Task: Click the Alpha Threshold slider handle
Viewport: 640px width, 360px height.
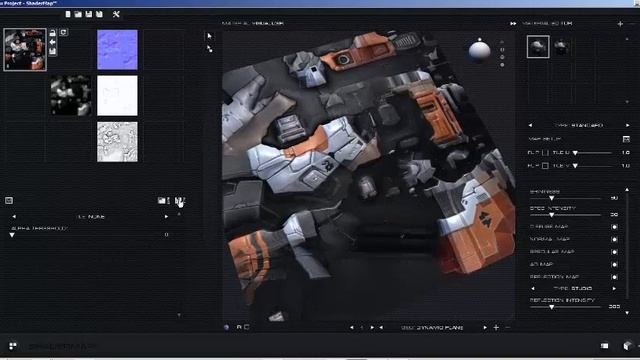Action: pyautogui.click(x=12, y=236)
